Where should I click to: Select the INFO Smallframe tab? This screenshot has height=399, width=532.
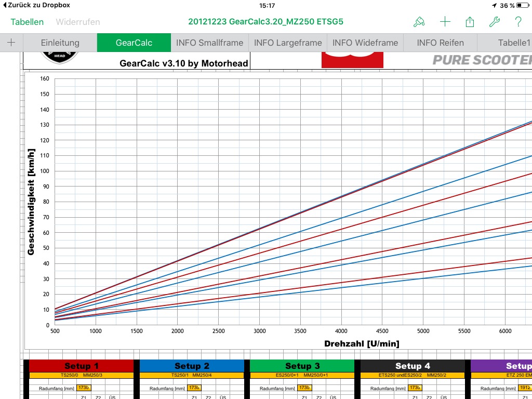(209, 43)
